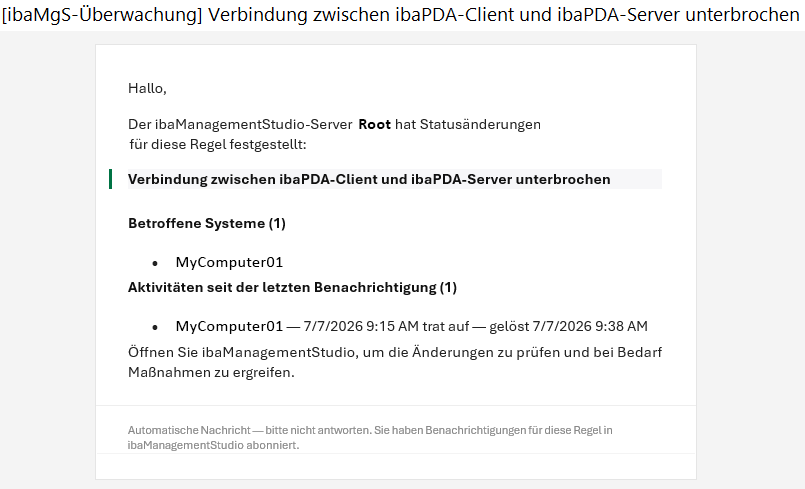Click the email subject line at top
Screen dimensions: 805x489
click(x=400, y=15)
